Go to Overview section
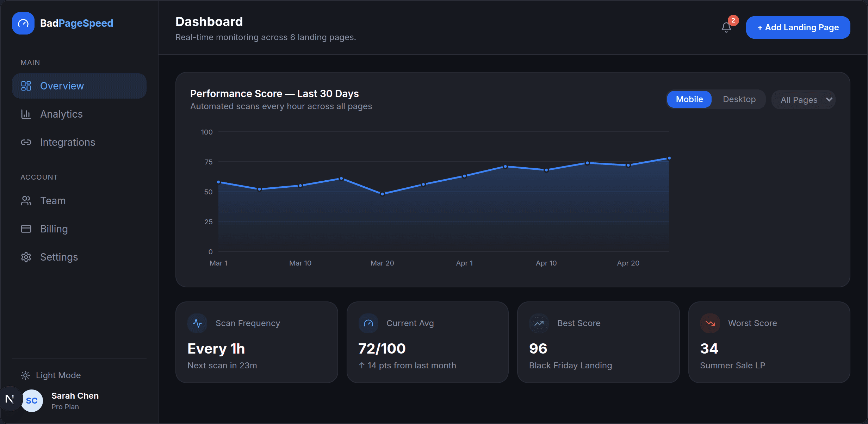This screenshot has width=868, height=424. tap(79, 86)
